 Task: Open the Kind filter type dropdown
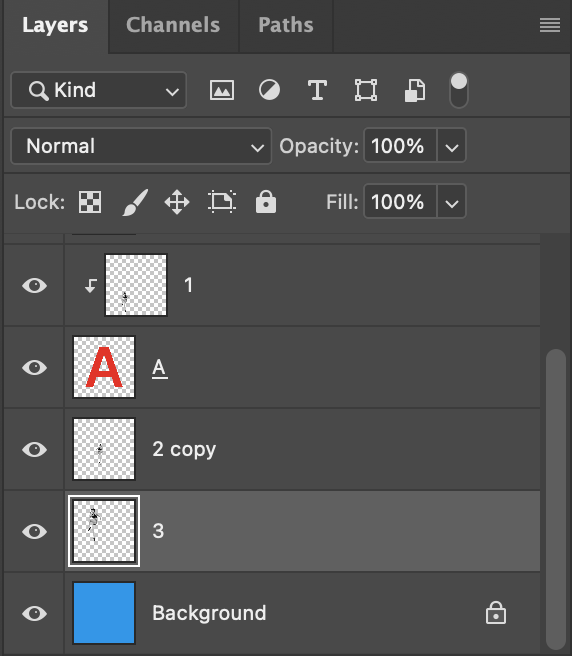pyautogui.click(x=99, y=90)
